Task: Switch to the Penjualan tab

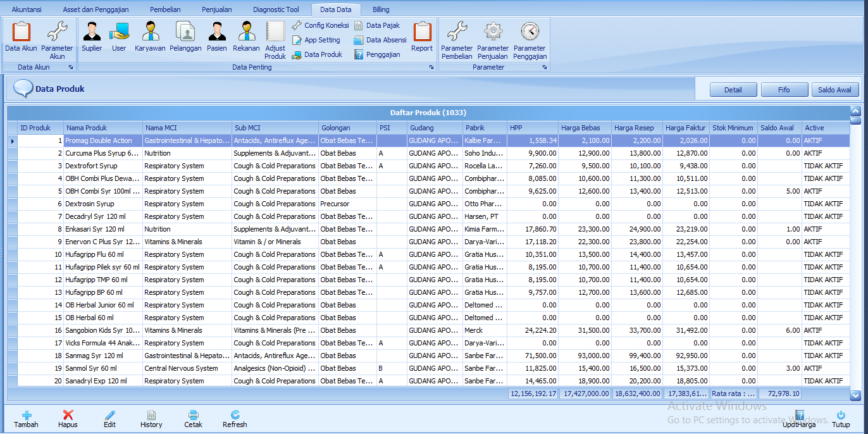Action: pos(216,9)
